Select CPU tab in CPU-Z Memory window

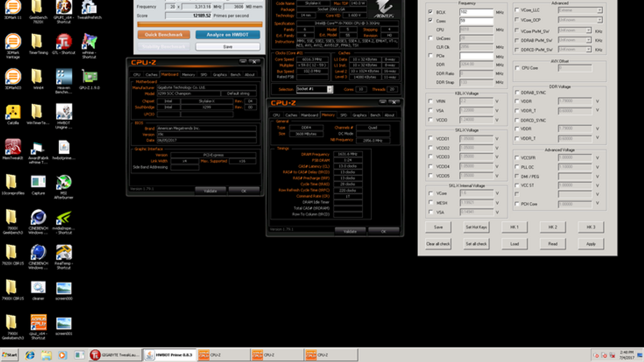277,115
